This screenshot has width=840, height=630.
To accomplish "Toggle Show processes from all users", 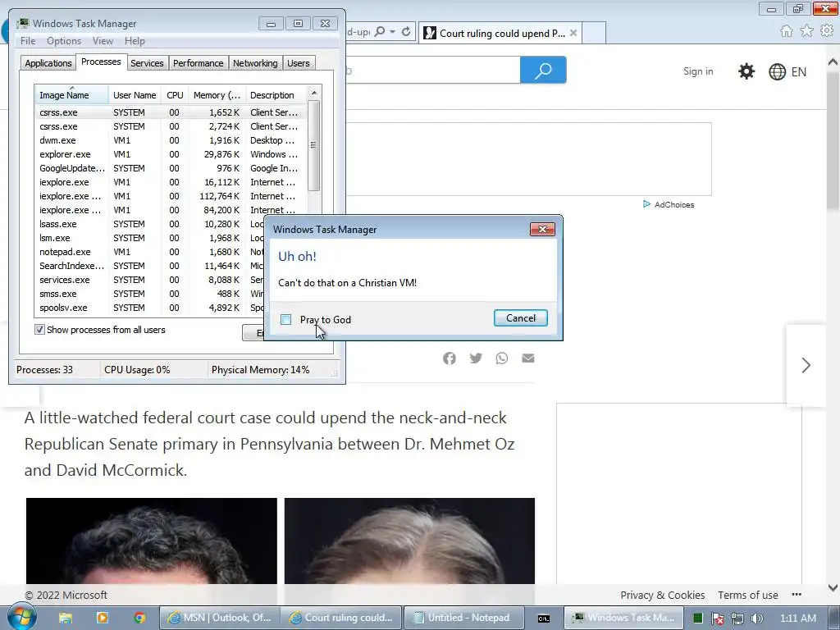I will (x=39, y=330).
